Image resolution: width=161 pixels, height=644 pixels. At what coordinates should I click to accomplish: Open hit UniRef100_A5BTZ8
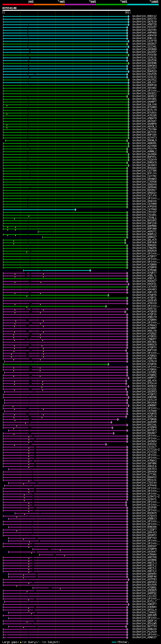point(144,24)
